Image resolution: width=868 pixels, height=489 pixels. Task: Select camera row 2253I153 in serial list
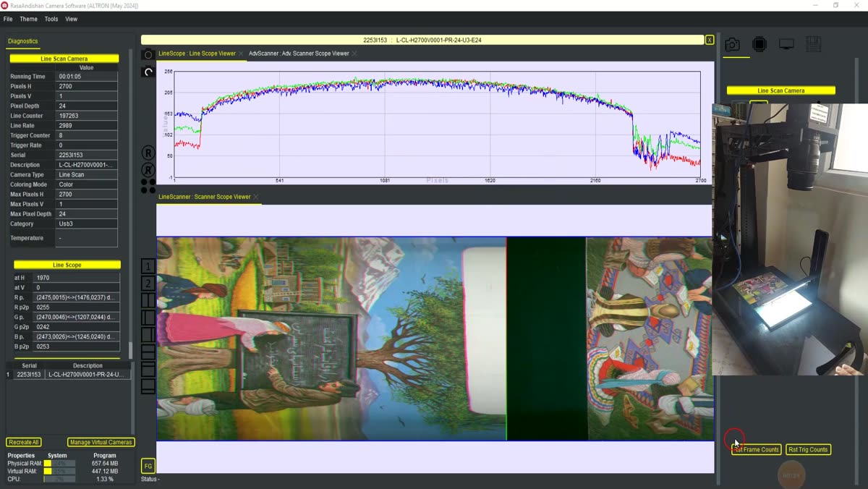[69, 375]
